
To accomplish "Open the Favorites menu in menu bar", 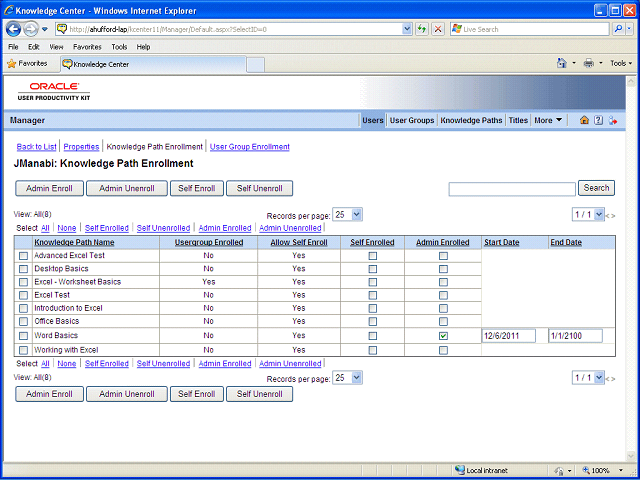I will (87, 47).
